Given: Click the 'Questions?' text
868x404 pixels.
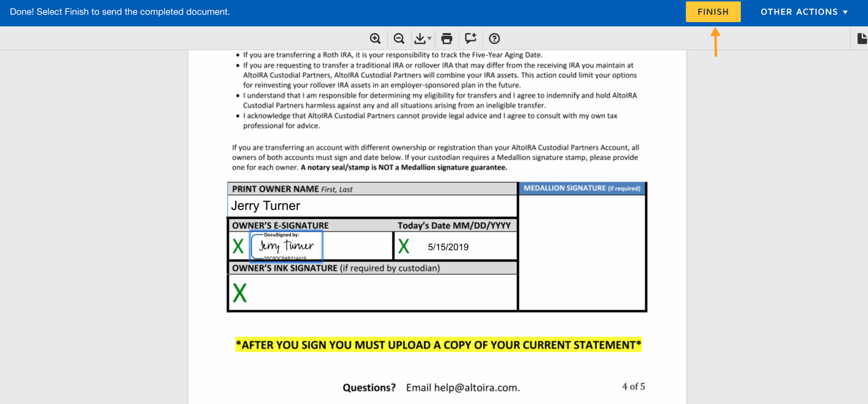Looking at the screenshot, I should 369,388.
